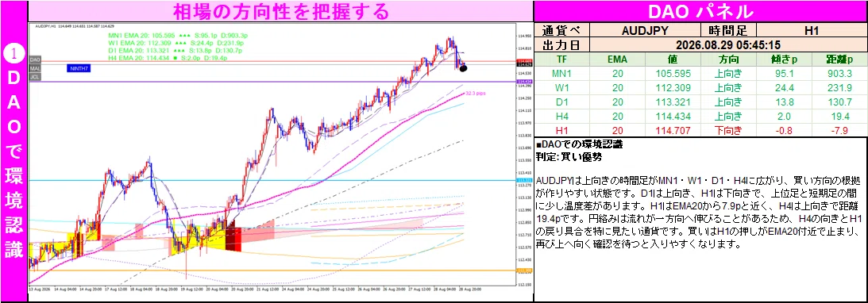
Task: Click the MAL button on the chart
Action: pyautogui.click(x=35, y=68)
